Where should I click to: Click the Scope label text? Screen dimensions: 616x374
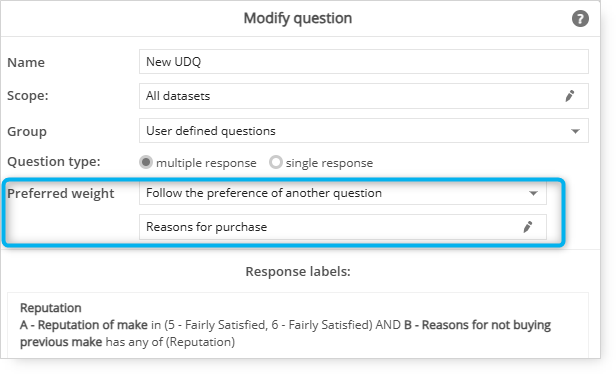tap(28, 96)
